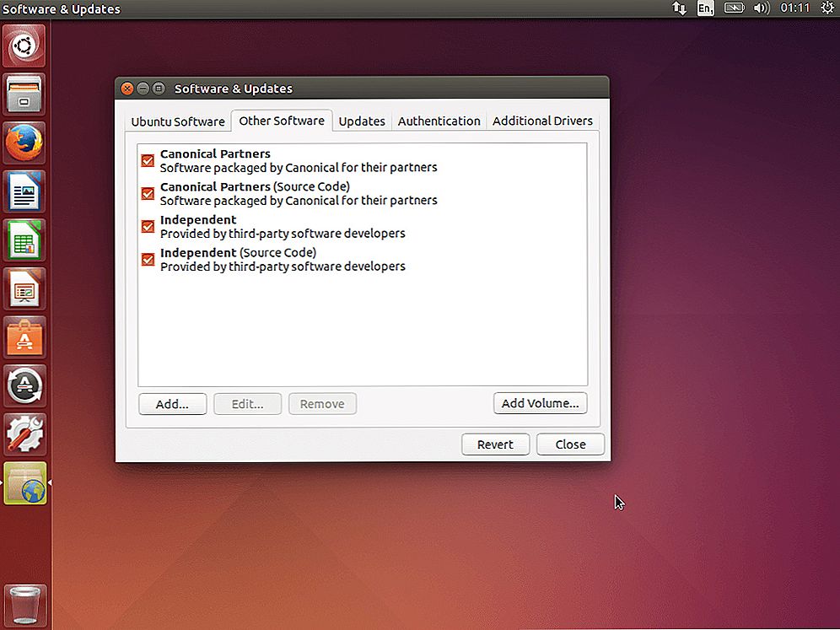840x630 pixels.
Task: Select the Software & Updates launcher icon
Action: pyautogui.click(x=24, y=483)
